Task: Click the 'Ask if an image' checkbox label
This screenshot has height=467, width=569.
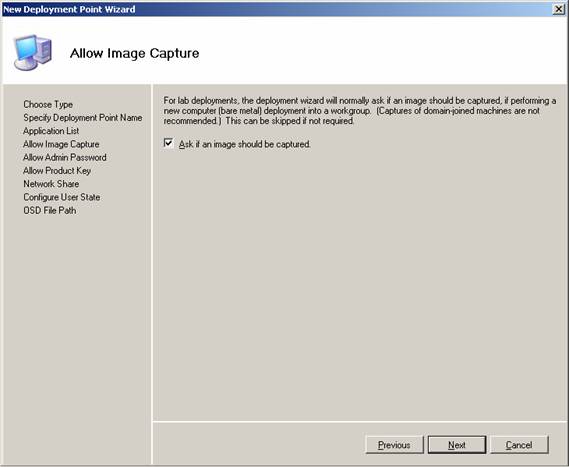Action: [245, 144]
